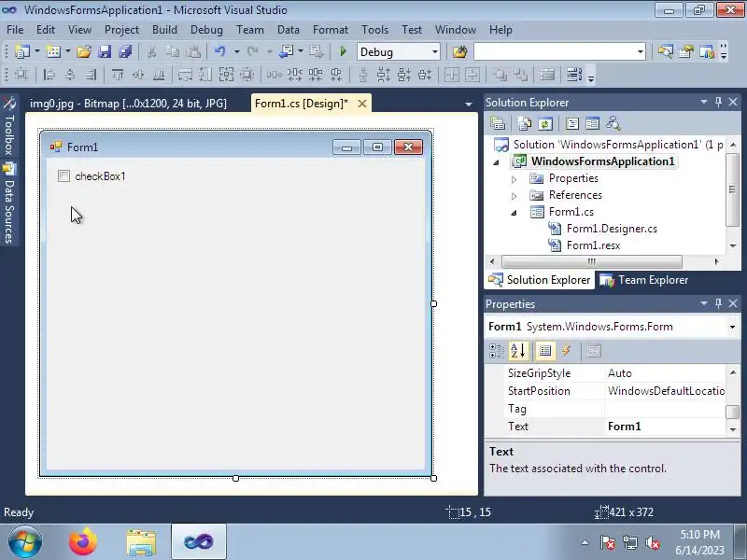Click the Align Lefts layout icon
This screenshot has height=560, width=747.
click(49, 75)
